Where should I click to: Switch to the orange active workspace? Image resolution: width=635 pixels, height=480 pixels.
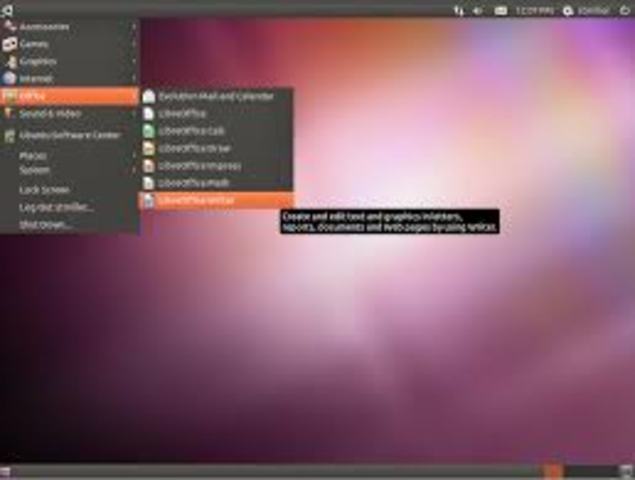pos(552,471)
